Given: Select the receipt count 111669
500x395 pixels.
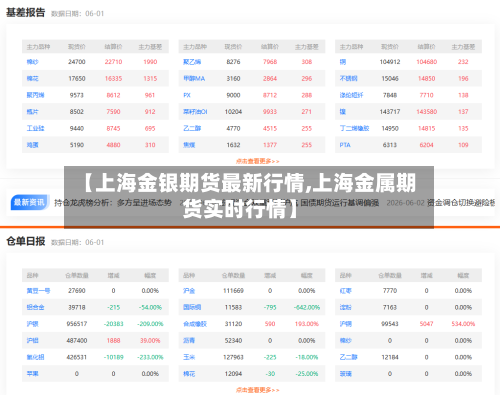Looking at the screenshot, I should point(233,291).
